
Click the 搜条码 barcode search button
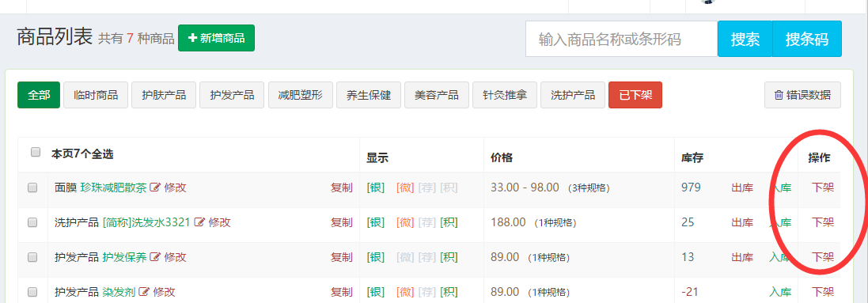click(x=807, y=39)
